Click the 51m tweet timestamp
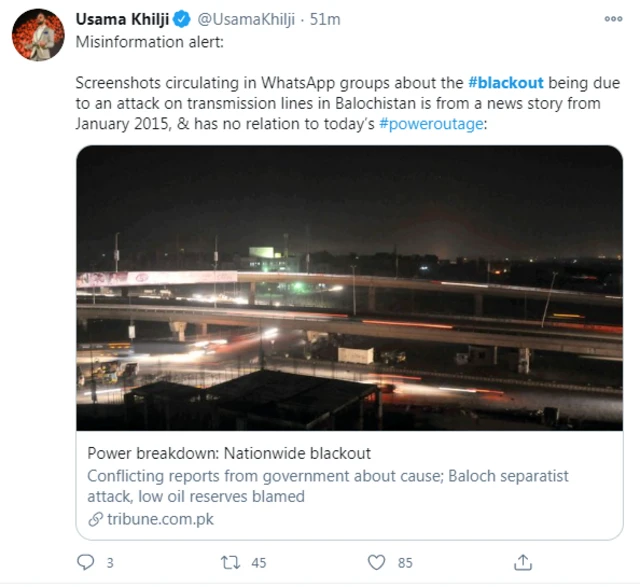 (x=324, y=18)
